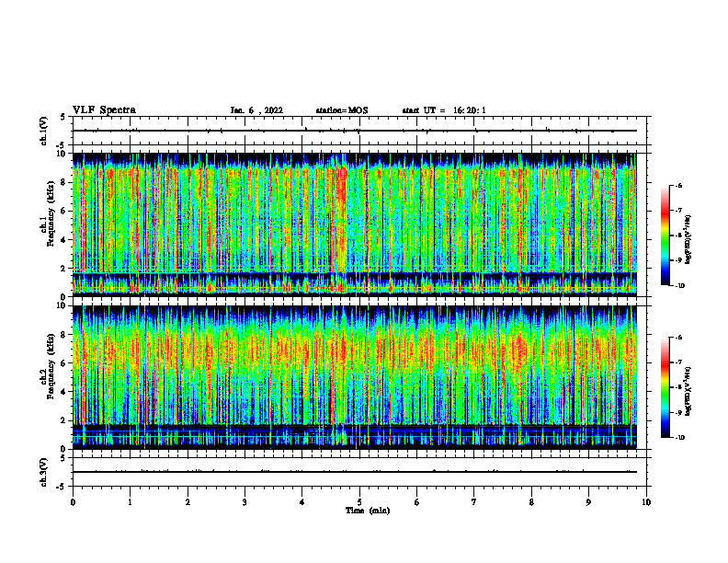Click the time axis tick label '10'
Screen dimensions: 728x563
coord(646,502)
